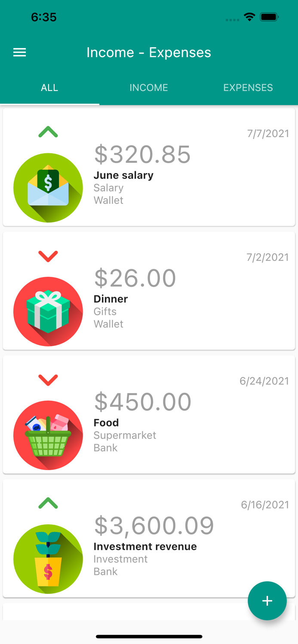The width and height of the screenshot is (298, 644).
Task: Expand the red down chevron on Dinner
Action: click(x=48, y=256)
